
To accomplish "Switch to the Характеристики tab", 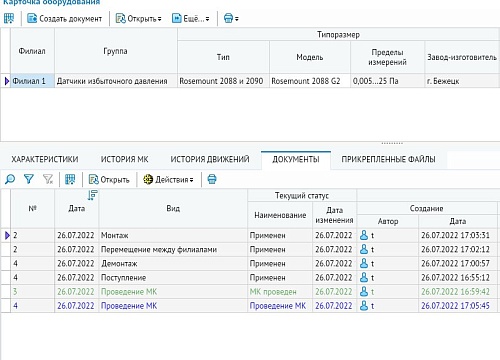I will coord(45,159).
